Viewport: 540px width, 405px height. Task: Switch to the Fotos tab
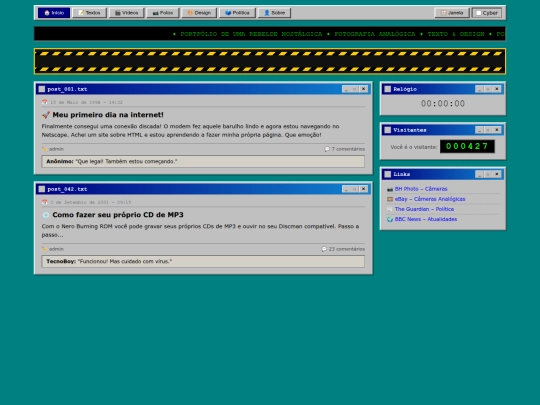163,13
